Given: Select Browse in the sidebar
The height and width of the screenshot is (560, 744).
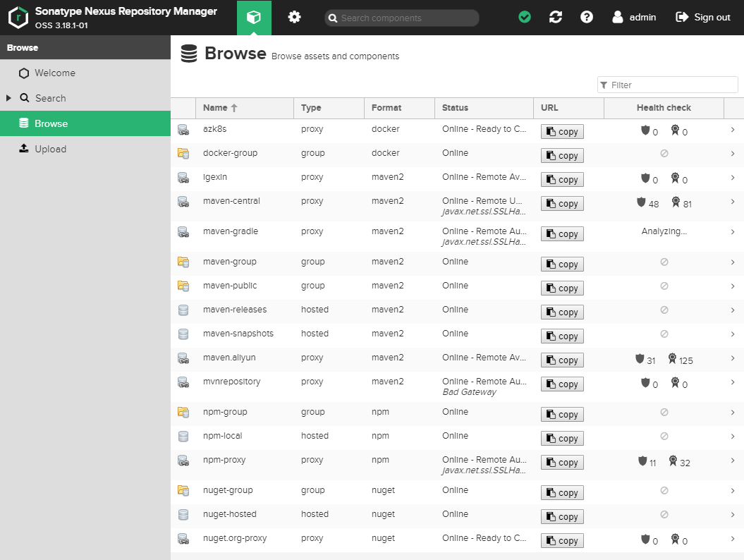Looking at the screenshot, I should pyautogui.click(x=85, y=123).
